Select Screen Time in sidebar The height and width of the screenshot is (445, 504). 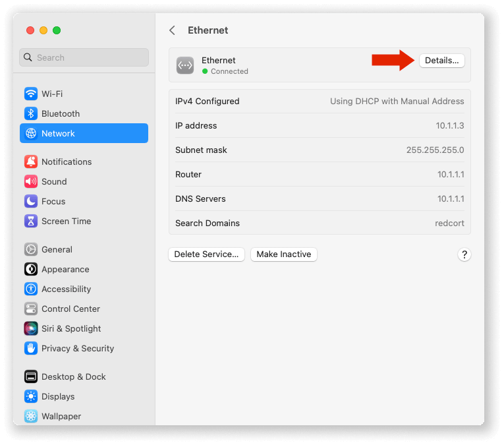click(84, 222)
